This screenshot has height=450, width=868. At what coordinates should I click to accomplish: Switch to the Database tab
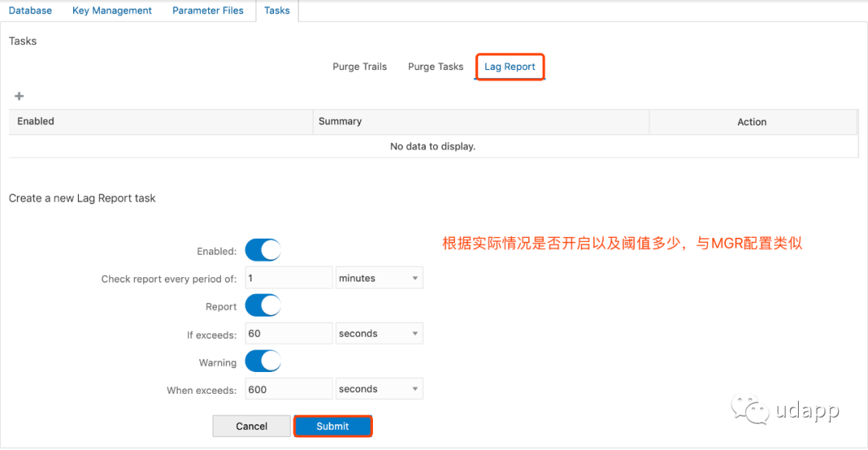coord(31,10)
